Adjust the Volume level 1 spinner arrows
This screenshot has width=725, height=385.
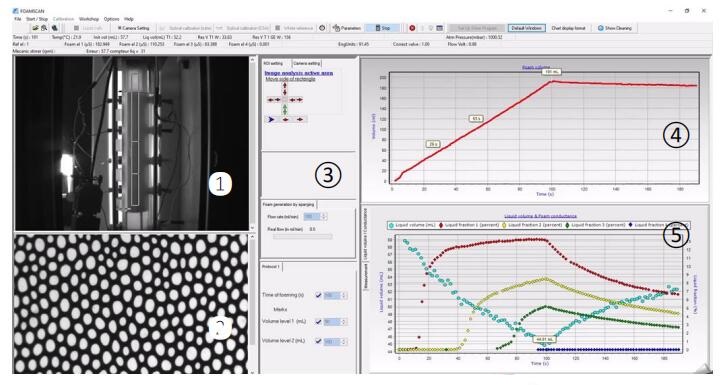(344, 322)
